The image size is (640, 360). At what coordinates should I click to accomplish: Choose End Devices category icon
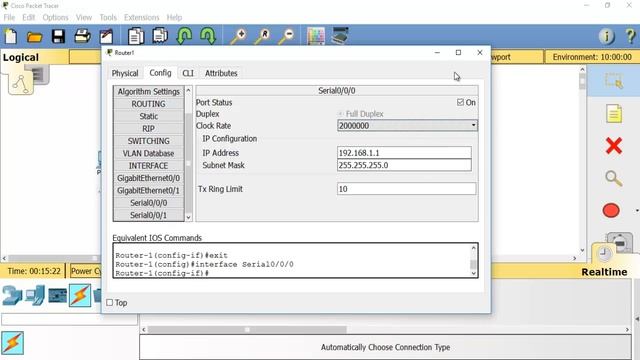[35, 296]
